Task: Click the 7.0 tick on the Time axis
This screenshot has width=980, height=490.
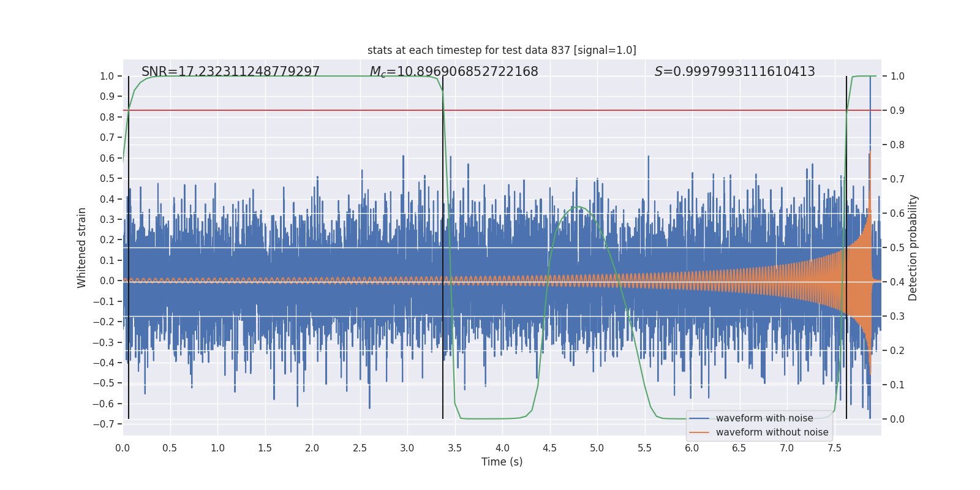Action: [x=787, y=448]
